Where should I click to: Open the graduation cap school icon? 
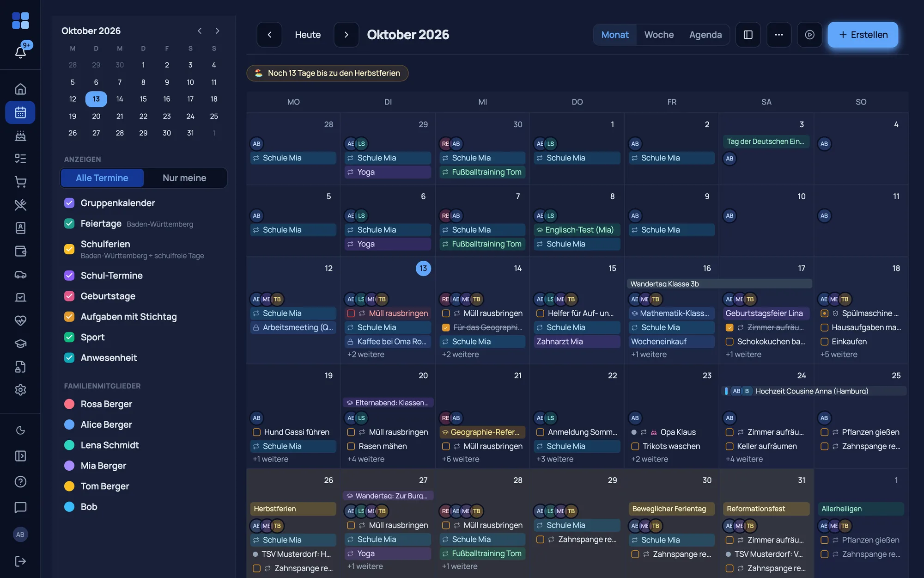click(20, 344)
